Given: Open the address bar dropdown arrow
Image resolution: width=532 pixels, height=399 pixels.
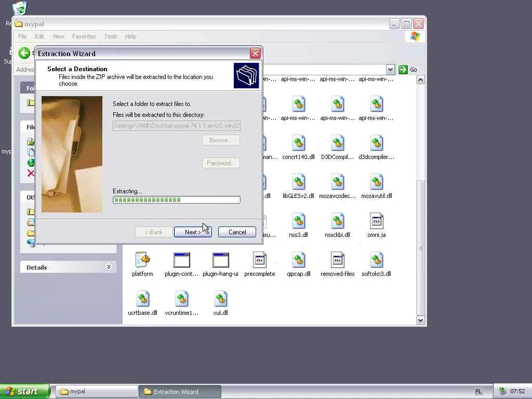Looking at the screenshot, I should pyautogui.click(x=390, y=70).
